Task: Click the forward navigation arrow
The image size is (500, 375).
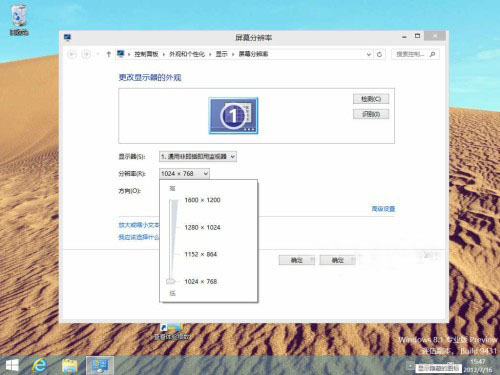Action: point(86,54)
